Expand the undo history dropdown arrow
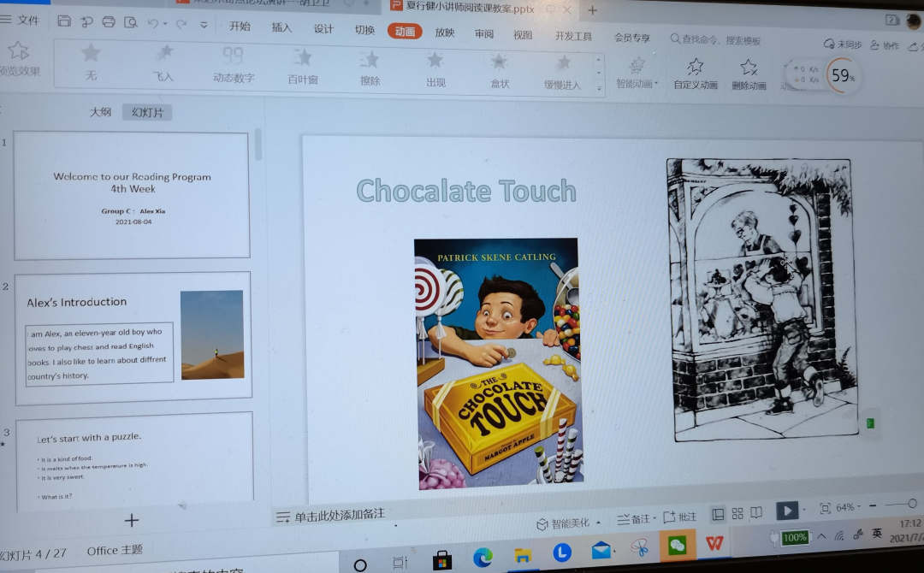The width and height of the screenshot is (924, 573). (165, 24)
